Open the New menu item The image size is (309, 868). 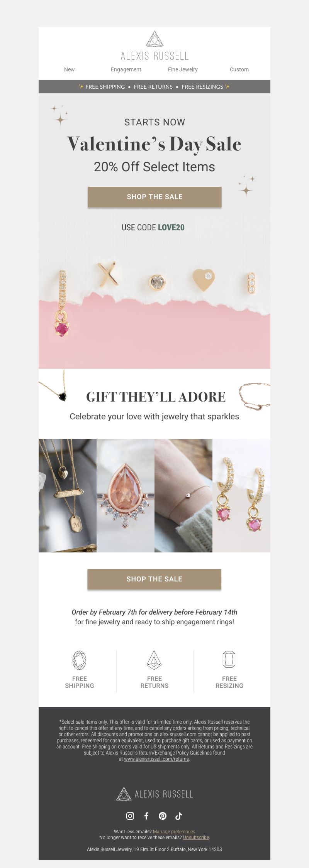70,69
